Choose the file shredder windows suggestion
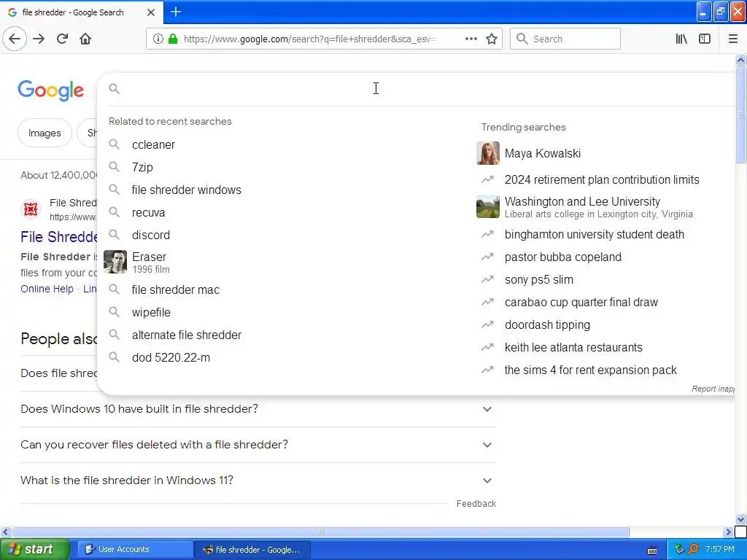The width and height of the screenshot is (747, 560). pyautogui.click(x=187, y=190)
